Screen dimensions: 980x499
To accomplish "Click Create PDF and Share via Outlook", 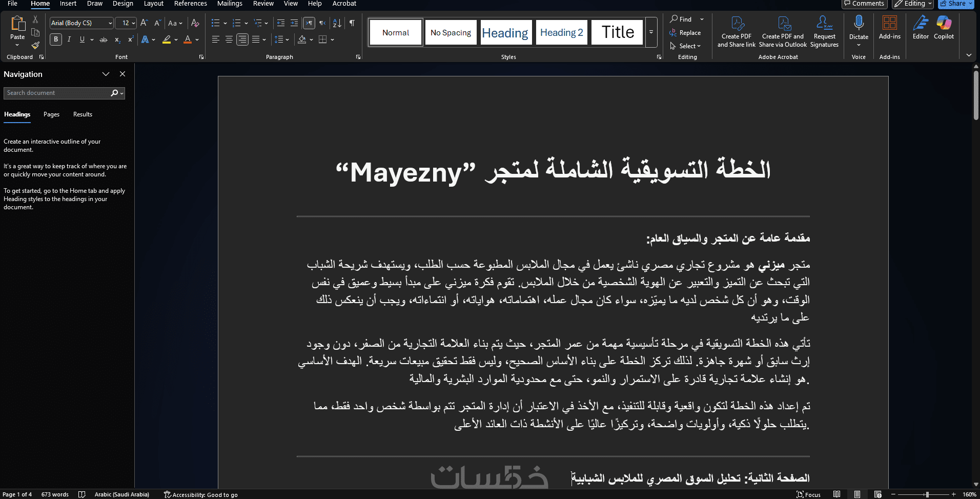I will 783,32.
